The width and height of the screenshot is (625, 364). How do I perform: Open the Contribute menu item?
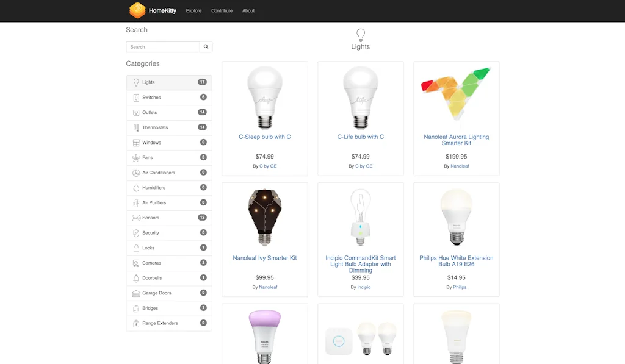pos(222,11)
